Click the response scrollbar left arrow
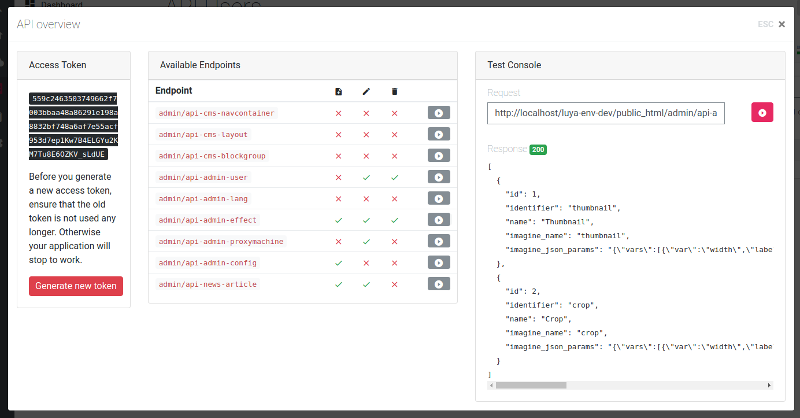 point(491,385)
